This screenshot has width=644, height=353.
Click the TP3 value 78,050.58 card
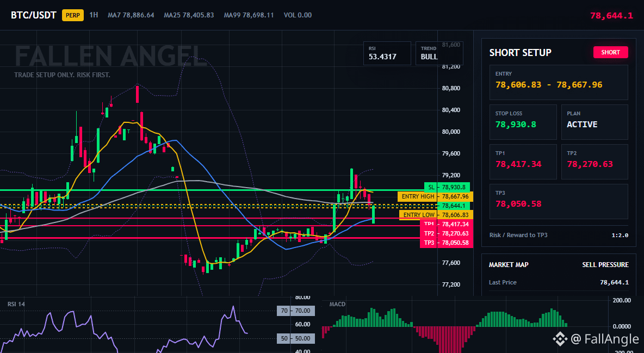pos(559,201)
